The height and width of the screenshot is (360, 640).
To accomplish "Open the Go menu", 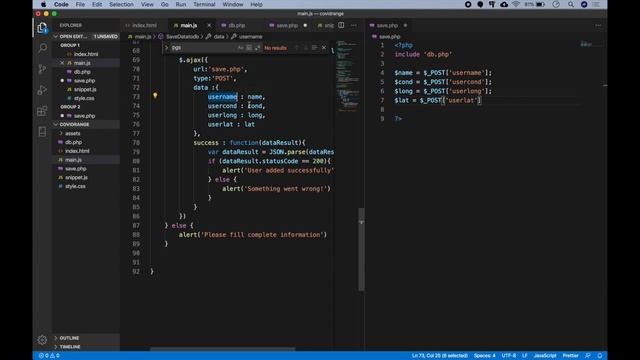I will point(164,4).
